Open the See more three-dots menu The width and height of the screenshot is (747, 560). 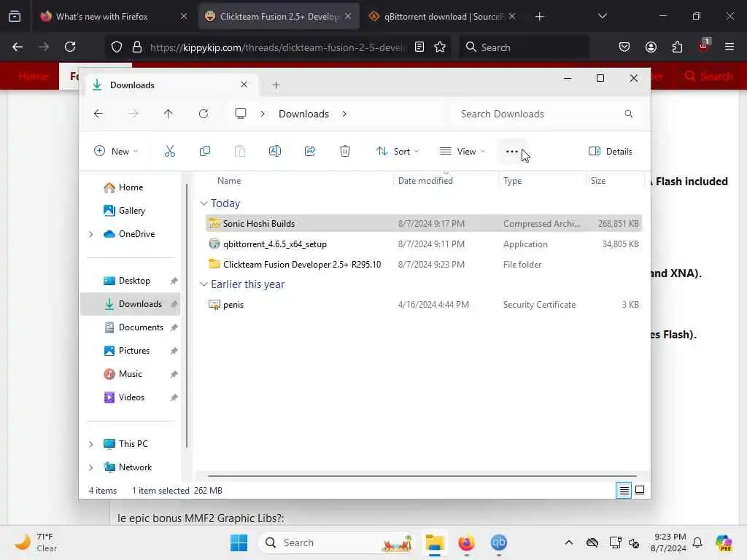click(x=511, y=152)
